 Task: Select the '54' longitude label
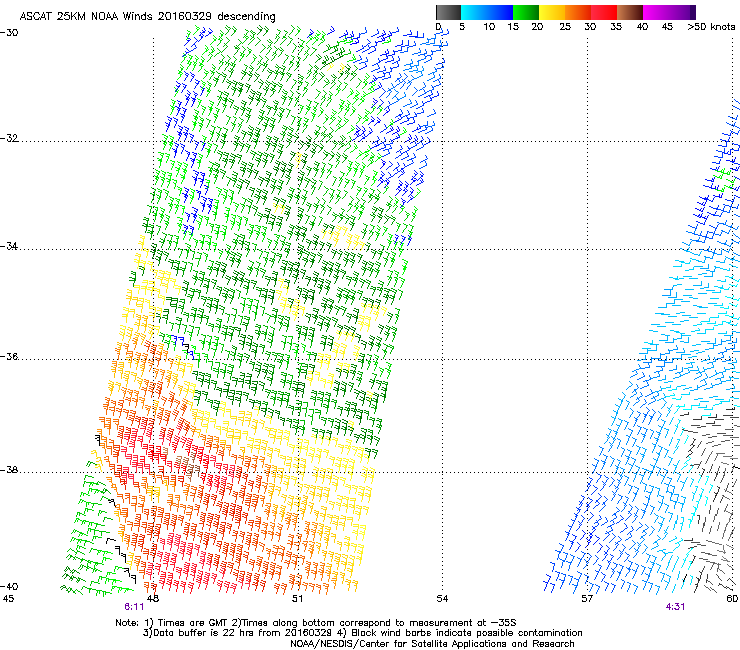coord(442,599)
